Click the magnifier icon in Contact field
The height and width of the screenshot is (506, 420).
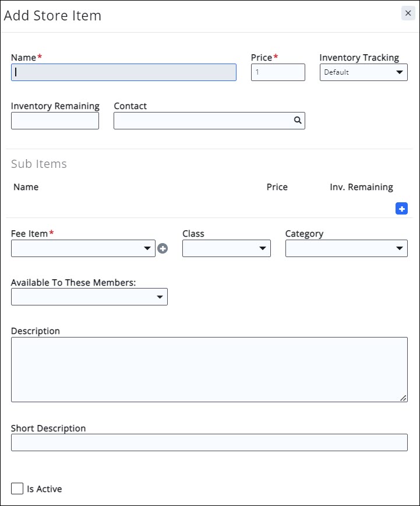pyautogui.click(x=297, y=121)
